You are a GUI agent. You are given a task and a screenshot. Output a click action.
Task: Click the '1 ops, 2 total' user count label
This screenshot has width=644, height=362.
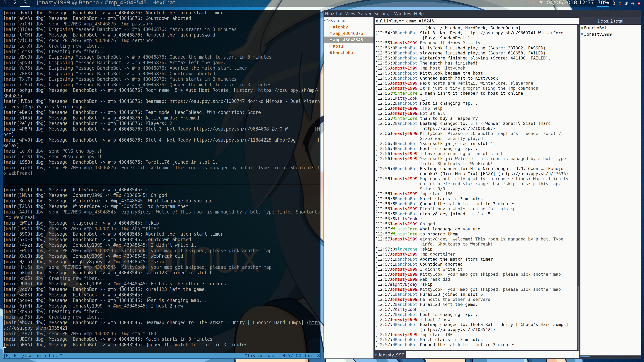[x=610, y=21]
